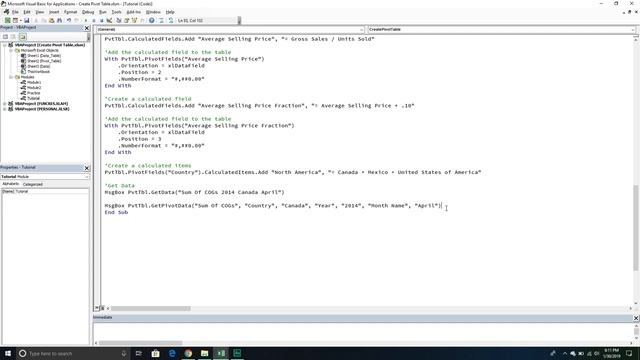Open Project Explorer from toolbar icon
Viewport: 640px width, 360px height.
[119, 20]
